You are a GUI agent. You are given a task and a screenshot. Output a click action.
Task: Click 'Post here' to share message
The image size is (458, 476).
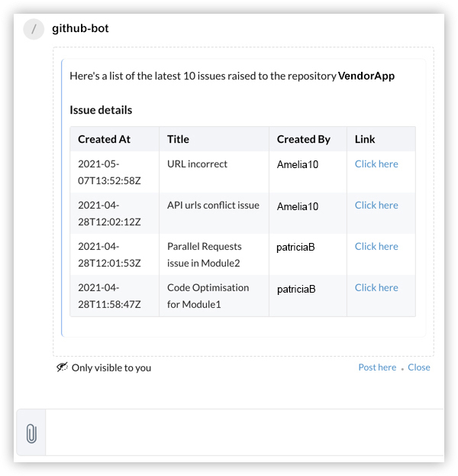click(377, 368)
